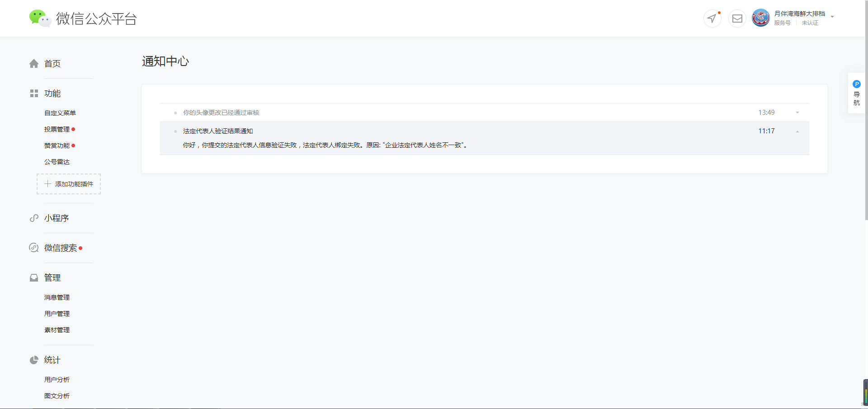Collapse the 11:17 notification arrow
The width and height of the screenshot is (868, 409).
797,132
